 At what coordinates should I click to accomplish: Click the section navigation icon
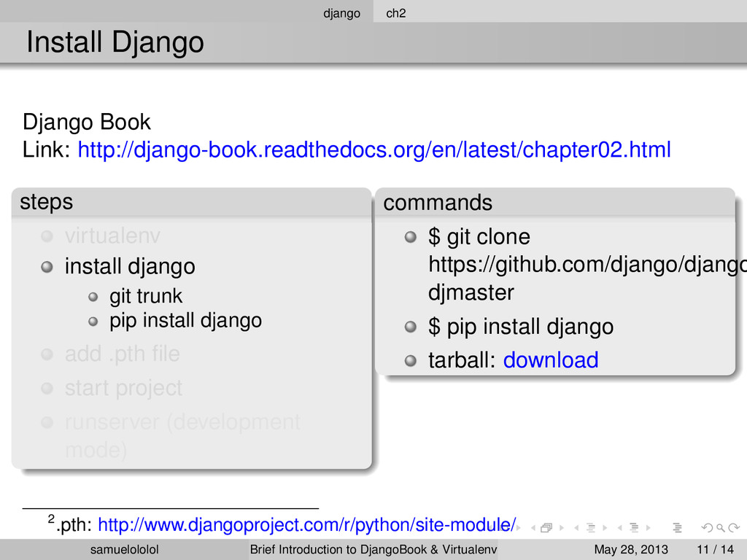pyautogui.click(x=634, y=528)
